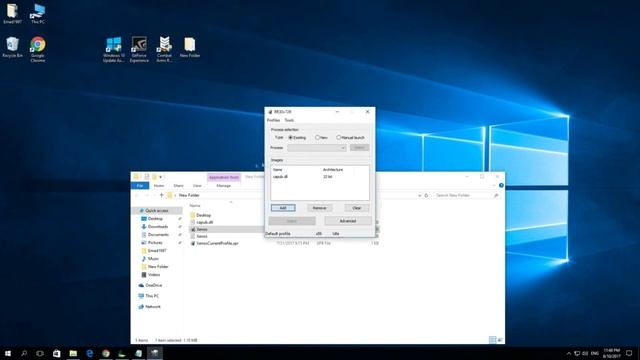640x360 pixels.
Task: Click the Add image button
Action: pyautogui.click(x=283, y=208)
